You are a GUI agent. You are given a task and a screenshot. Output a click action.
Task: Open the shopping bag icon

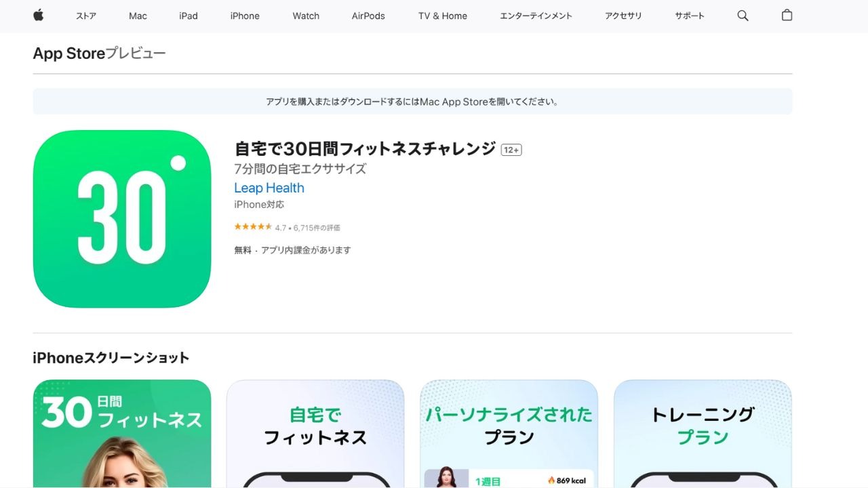point(787,15)
